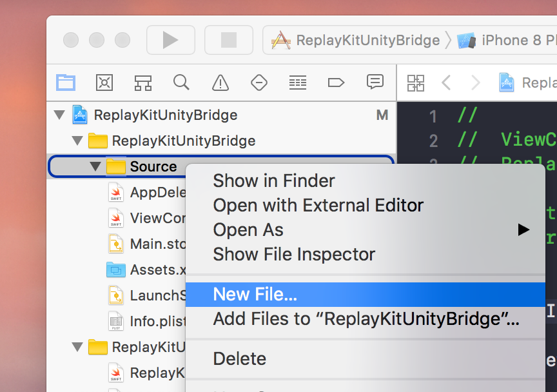Collapse the Source folder disclosure triangle
The height and width of the screenshot is (392, 557).
96,167
